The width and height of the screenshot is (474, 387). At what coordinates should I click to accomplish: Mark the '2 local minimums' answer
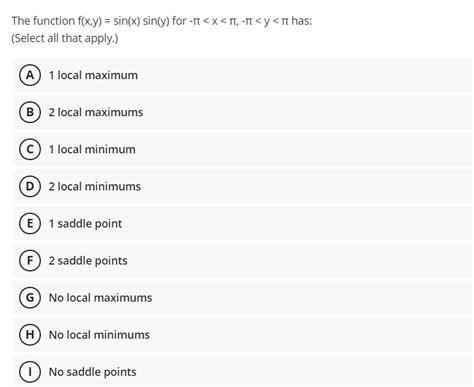click(x=95, y=186)
